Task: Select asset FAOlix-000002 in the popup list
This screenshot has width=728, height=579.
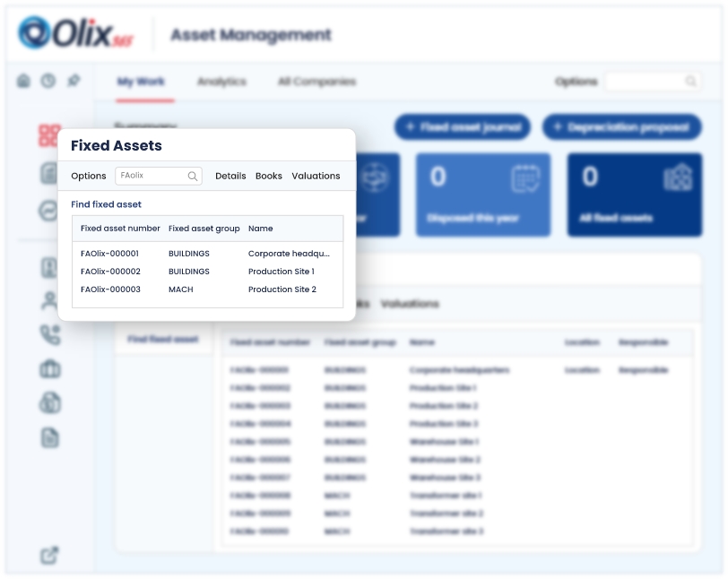Action: point(110,272)
